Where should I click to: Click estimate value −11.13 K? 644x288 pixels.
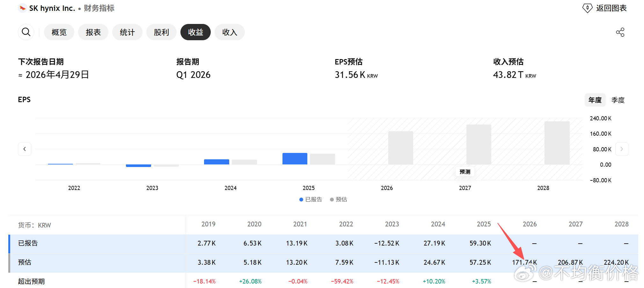387,262
